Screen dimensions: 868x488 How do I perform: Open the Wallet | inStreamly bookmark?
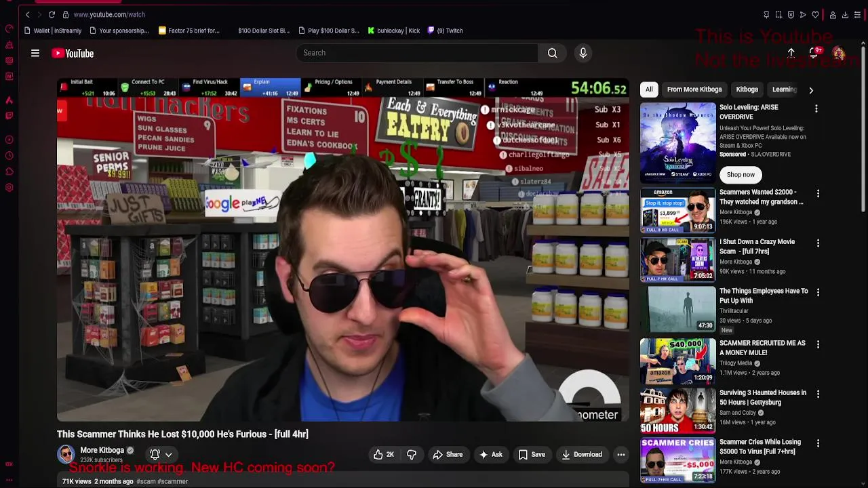53,30
